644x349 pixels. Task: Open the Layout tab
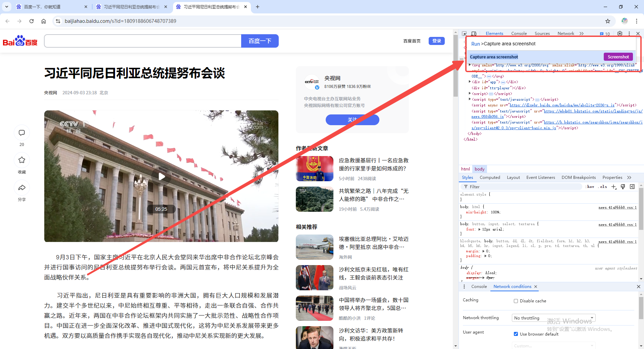click(x=513, y=178)
